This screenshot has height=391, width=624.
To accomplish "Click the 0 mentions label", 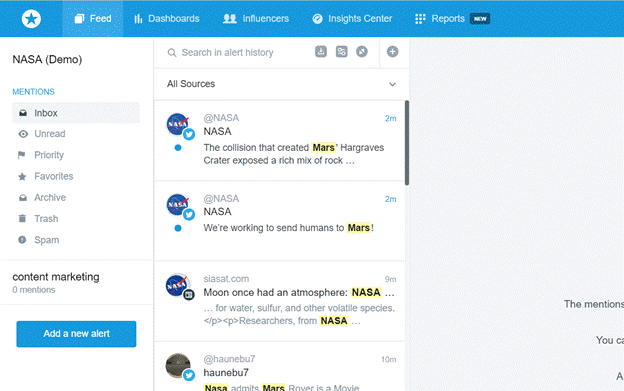I will 34,290.
